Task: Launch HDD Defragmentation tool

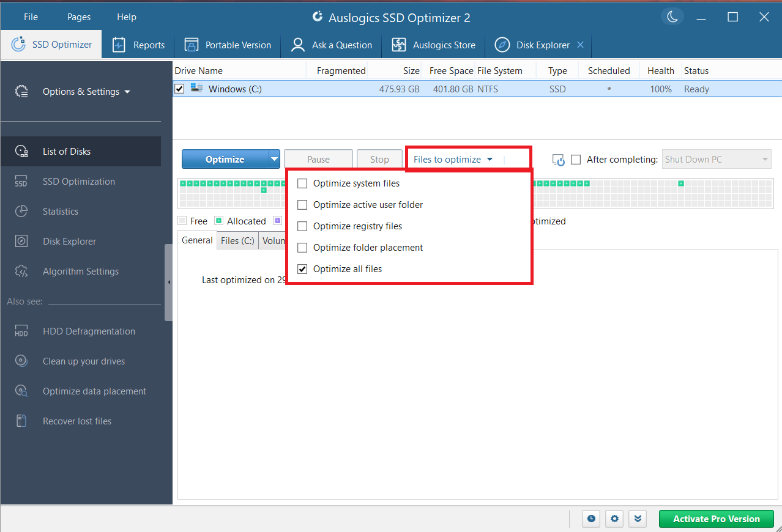Action: coord(89,331)
